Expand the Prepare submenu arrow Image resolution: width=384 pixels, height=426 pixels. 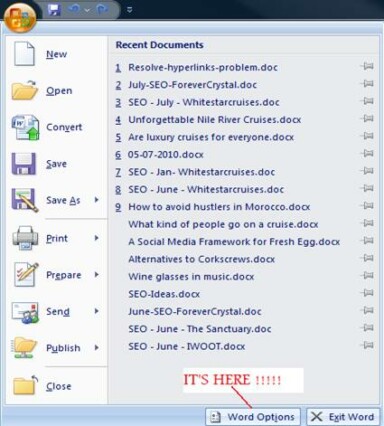(96, 274)
